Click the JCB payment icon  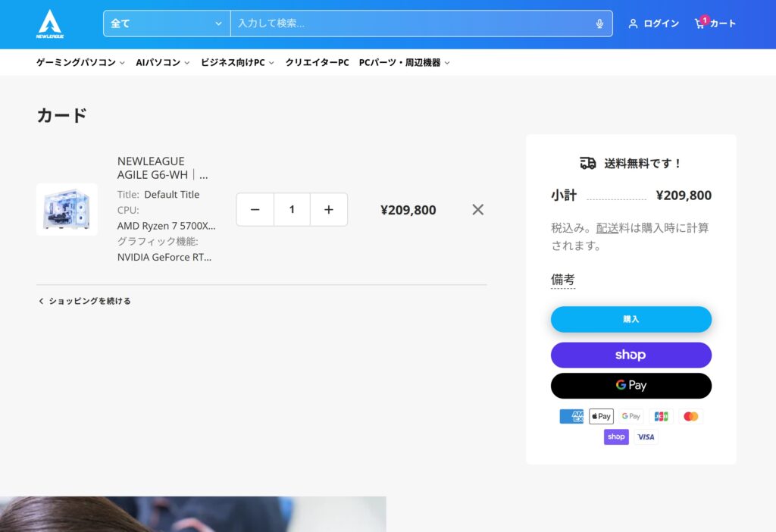[x=661, y=416]
